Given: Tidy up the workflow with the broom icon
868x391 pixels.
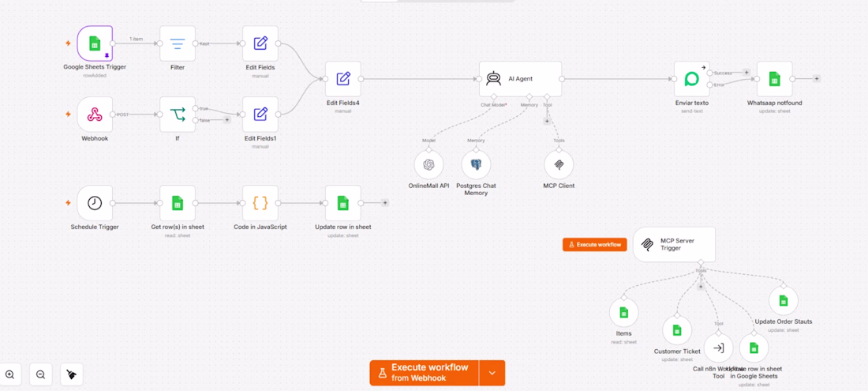Looking at the screenshot, I should [x=71, y=374].
